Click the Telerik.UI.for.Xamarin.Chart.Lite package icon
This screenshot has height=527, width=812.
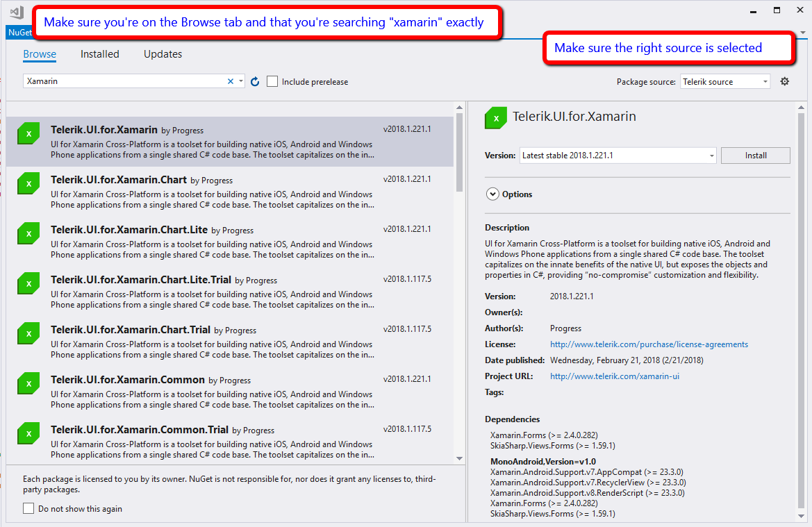(x=28, y=233)
